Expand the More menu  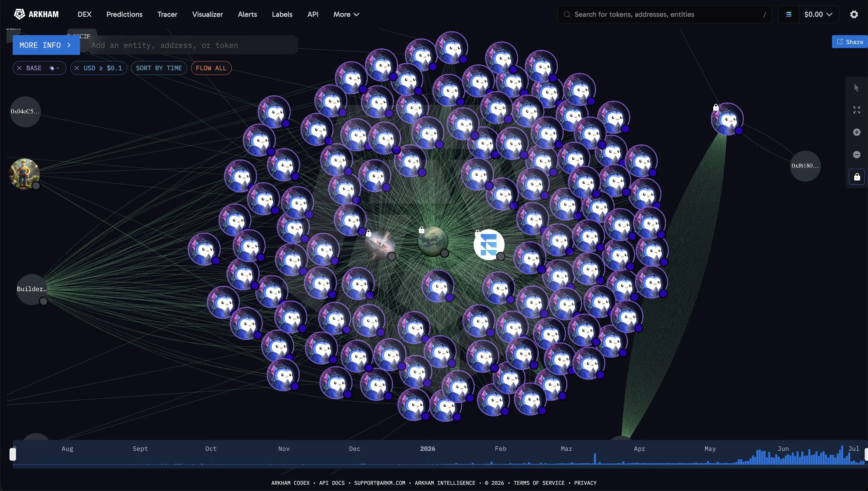pos(346,14)
